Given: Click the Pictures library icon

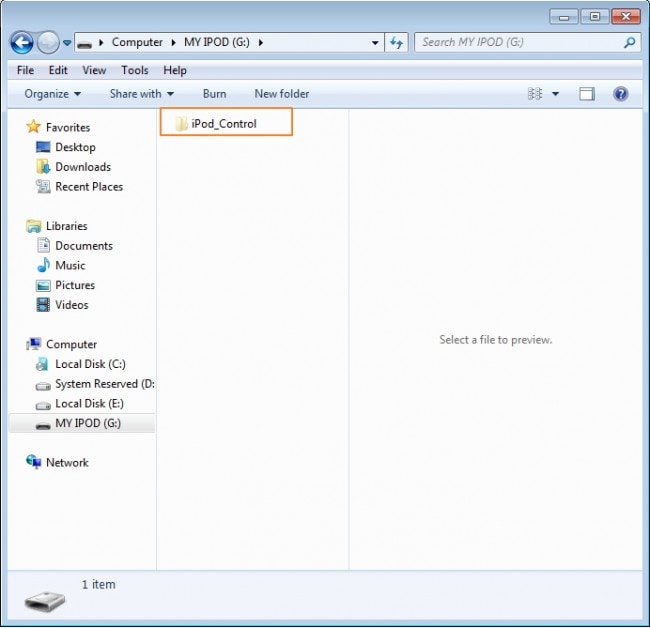Looking at the screenshot, I should (43, 285).
